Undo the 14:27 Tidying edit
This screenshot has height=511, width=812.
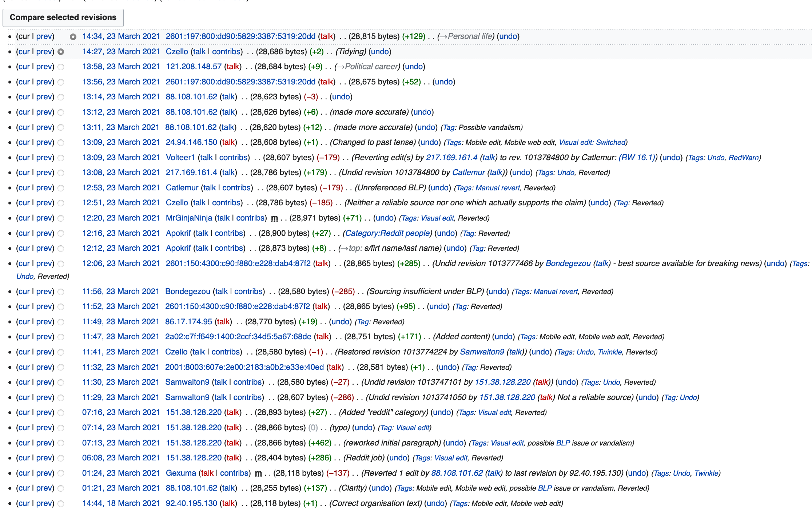pos(380,52)
